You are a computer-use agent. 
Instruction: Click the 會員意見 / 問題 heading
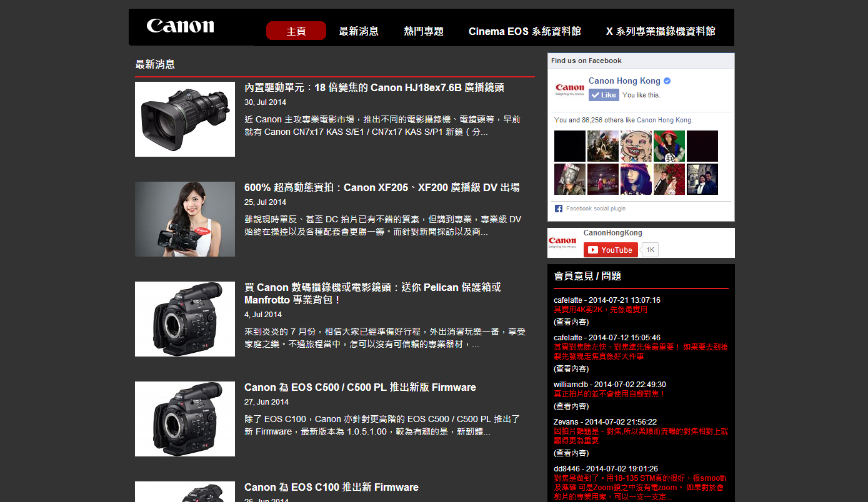click(x=587, y=276)
